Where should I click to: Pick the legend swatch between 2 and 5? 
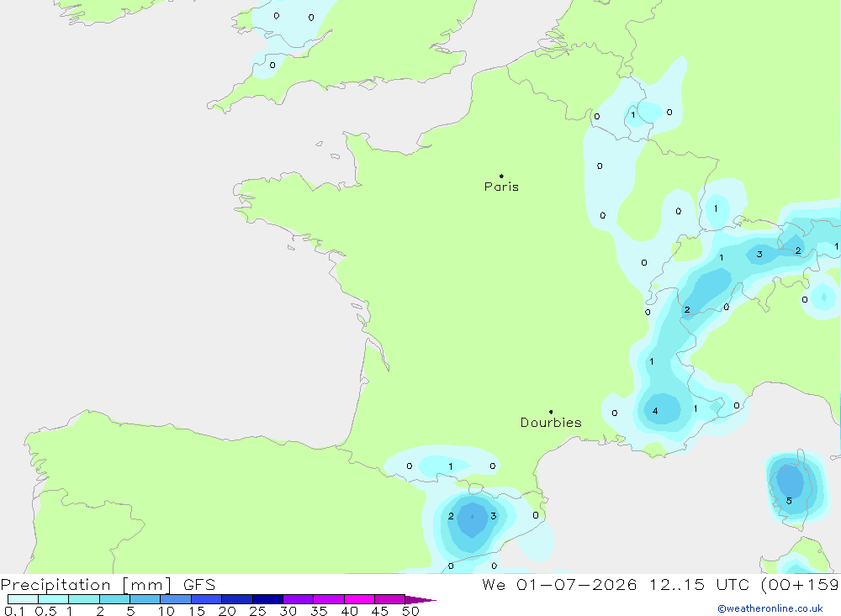(114, 599)
